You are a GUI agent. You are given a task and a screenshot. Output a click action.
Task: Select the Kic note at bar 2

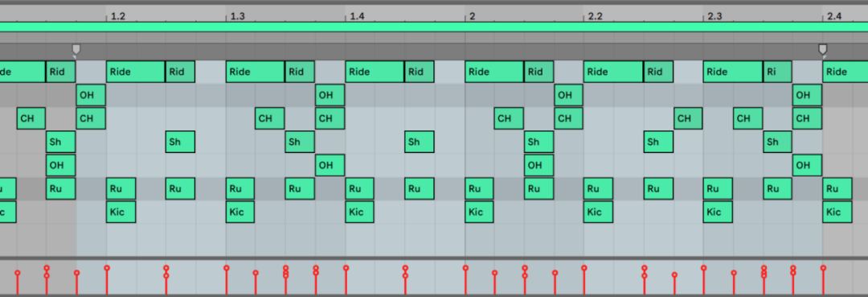479,212
